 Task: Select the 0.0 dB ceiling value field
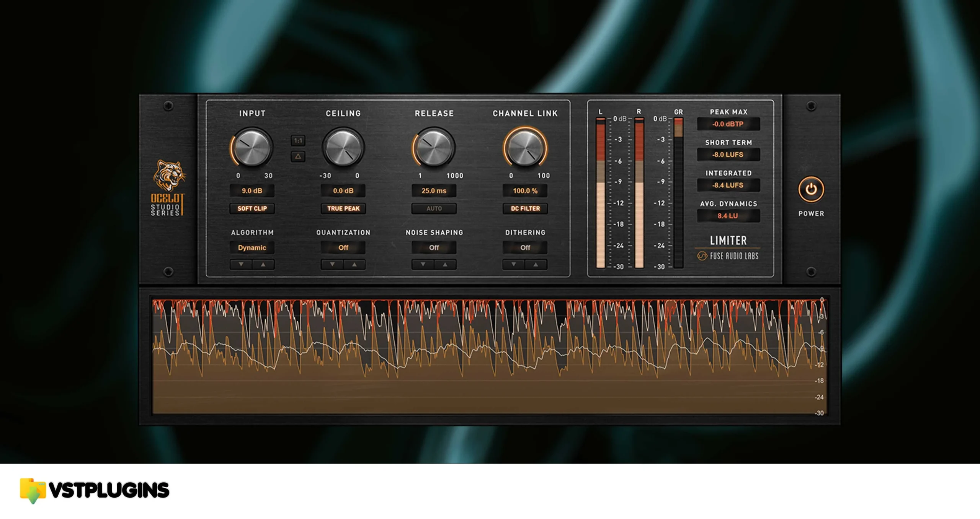point(343,190)
